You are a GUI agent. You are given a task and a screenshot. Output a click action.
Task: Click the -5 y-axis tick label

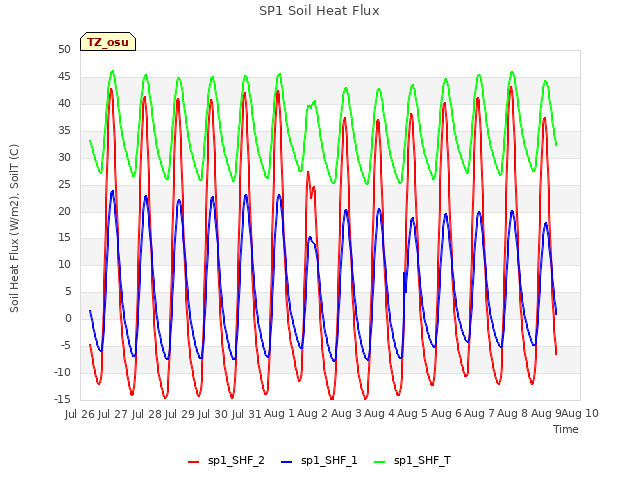click(65, 346)
